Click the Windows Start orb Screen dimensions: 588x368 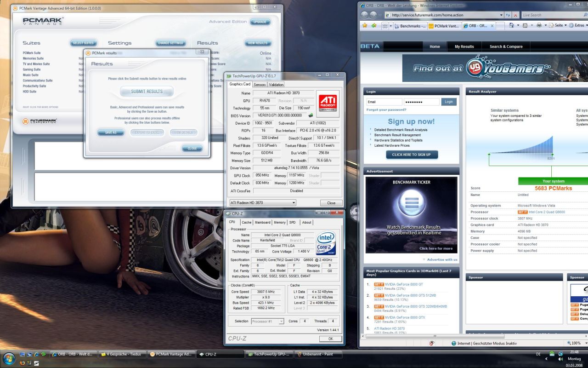click(x=9, y=358)
